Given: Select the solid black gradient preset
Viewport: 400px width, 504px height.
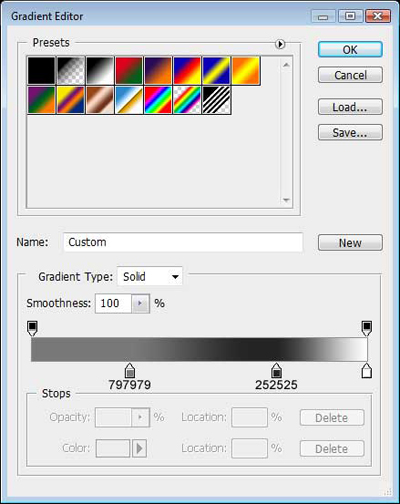Looking at the screenshot, I should tap(41, 70).
